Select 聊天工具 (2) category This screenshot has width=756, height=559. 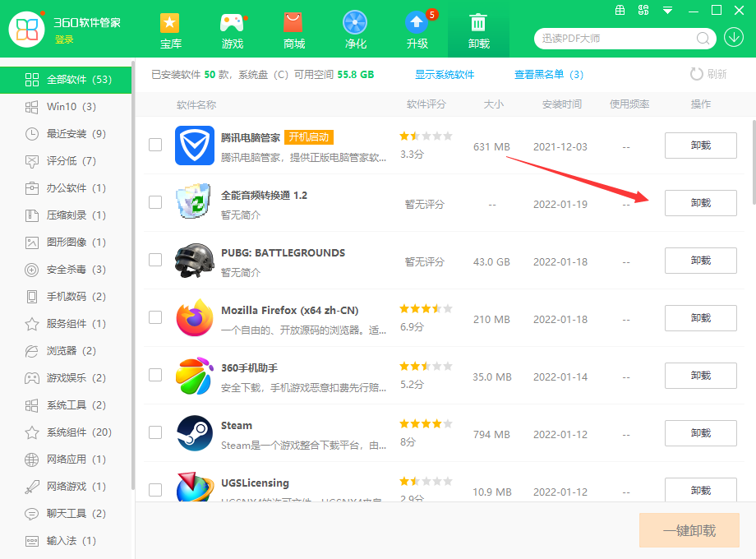[x=66, y=514]
